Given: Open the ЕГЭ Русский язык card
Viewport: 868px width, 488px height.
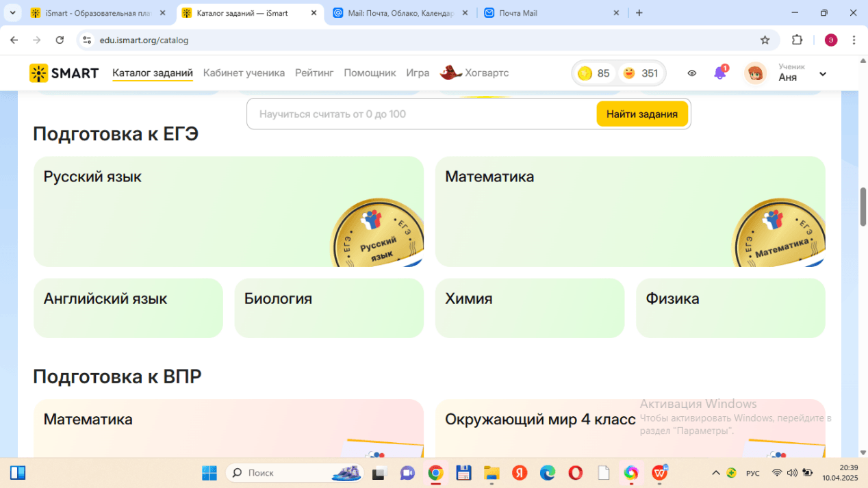Looking at the screenshot, I should [229, 211].
